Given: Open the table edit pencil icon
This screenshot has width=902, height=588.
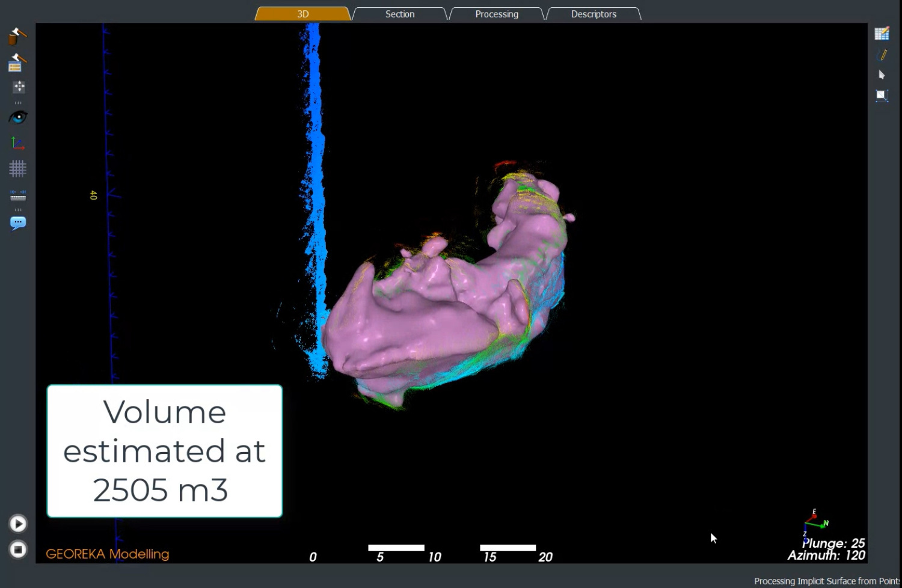Looking at the screenshot, I should (882, 34).
